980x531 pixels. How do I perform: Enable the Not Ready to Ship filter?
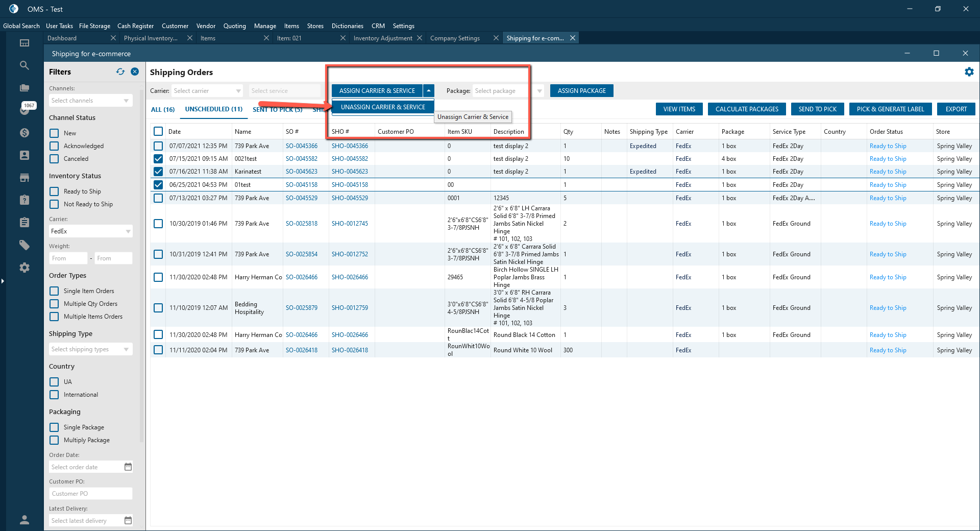pos(54,204)
